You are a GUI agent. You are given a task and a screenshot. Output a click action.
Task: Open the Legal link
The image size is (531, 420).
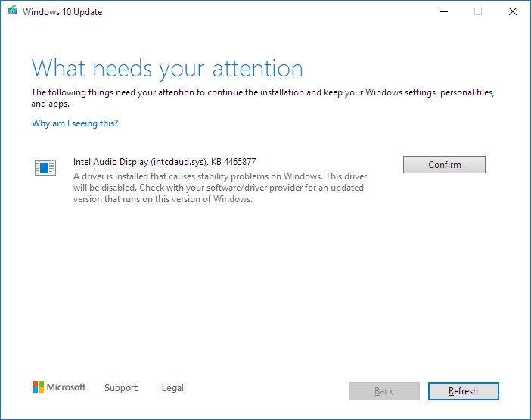[x=172, y=387]
